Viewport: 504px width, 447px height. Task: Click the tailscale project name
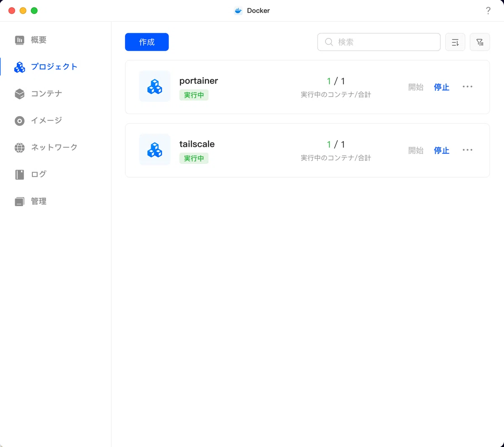tap(197, 144)
